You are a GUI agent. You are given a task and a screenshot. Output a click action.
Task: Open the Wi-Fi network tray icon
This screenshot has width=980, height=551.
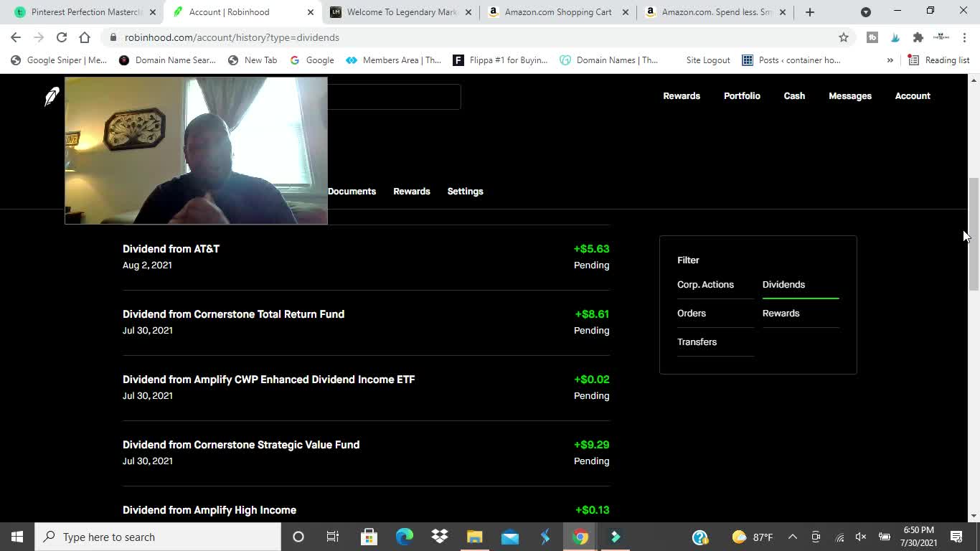pos(839,537)
